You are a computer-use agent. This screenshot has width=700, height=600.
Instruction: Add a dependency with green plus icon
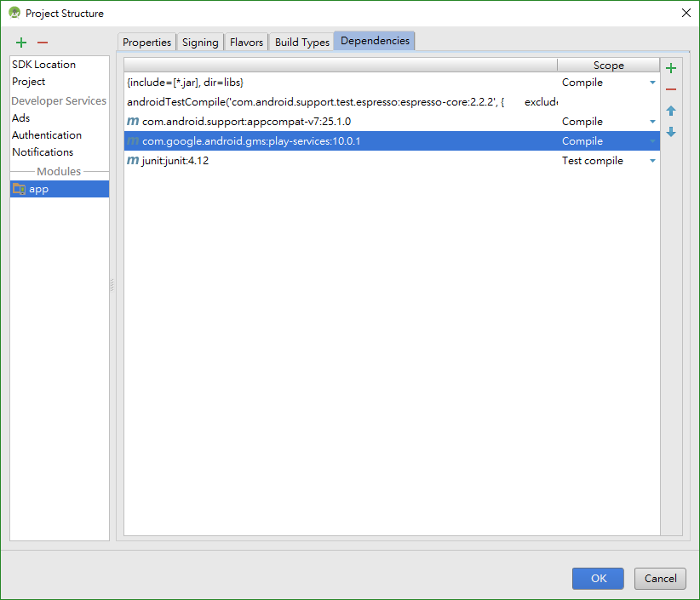coord(671,68)
